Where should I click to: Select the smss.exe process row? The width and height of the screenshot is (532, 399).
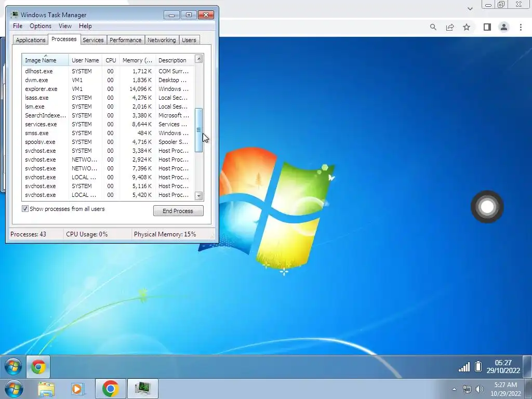point(108,133)
